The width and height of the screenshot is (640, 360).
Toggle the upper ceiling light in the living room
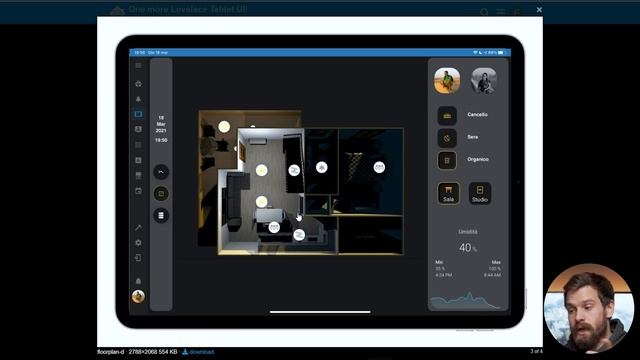pos(262,170)
